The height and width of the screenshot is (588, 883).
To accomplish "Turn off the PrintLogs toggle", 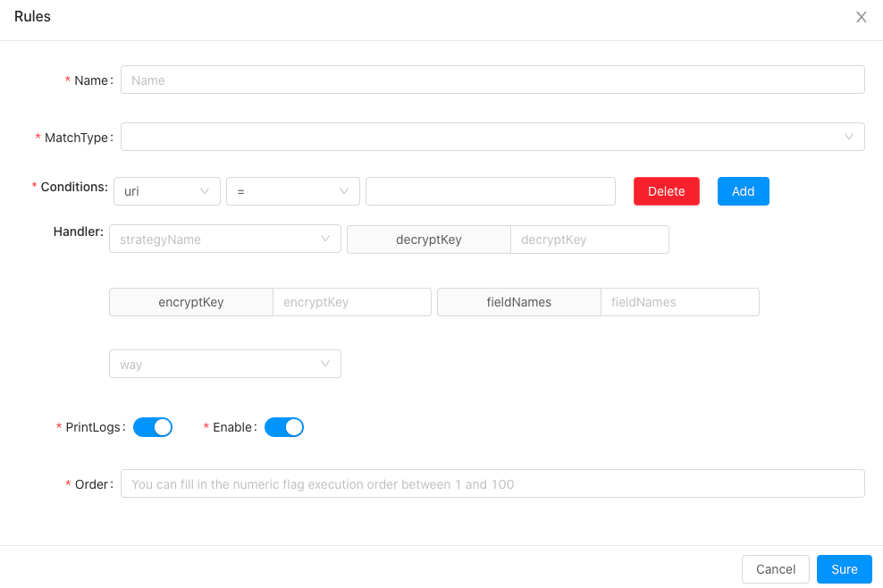I will (152, 426).
